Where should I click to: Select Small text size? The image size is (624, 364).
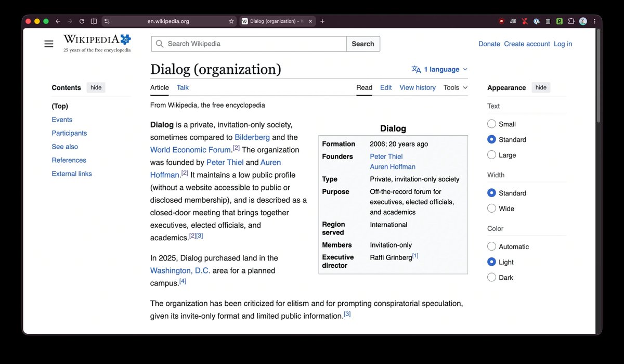491,124
